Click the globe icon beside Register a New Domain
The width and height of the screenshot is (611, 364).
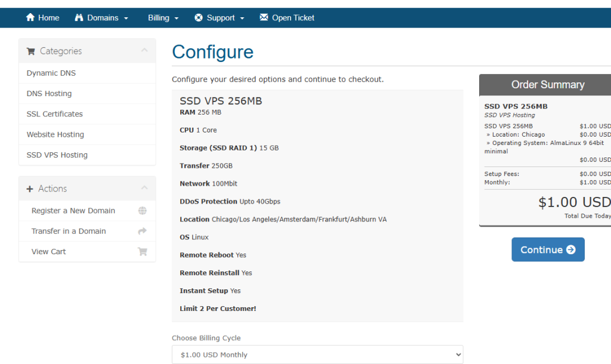[x=142, y=211]
